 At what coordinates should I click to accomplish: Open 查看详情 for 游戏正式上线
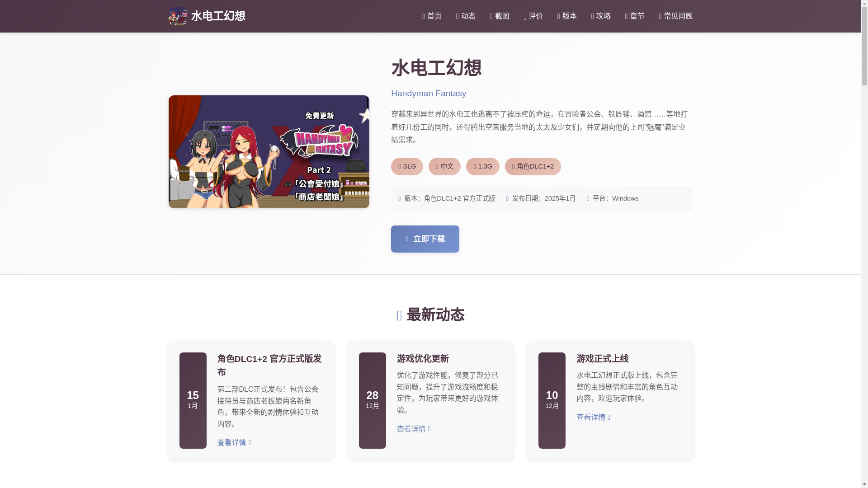593,418
